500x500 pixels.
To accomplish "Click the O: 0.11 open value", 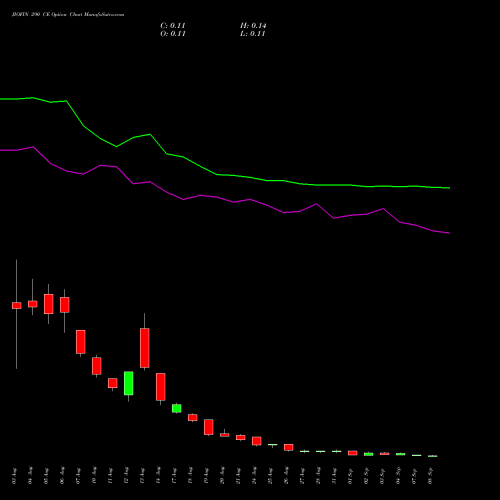I will (173, 34).
